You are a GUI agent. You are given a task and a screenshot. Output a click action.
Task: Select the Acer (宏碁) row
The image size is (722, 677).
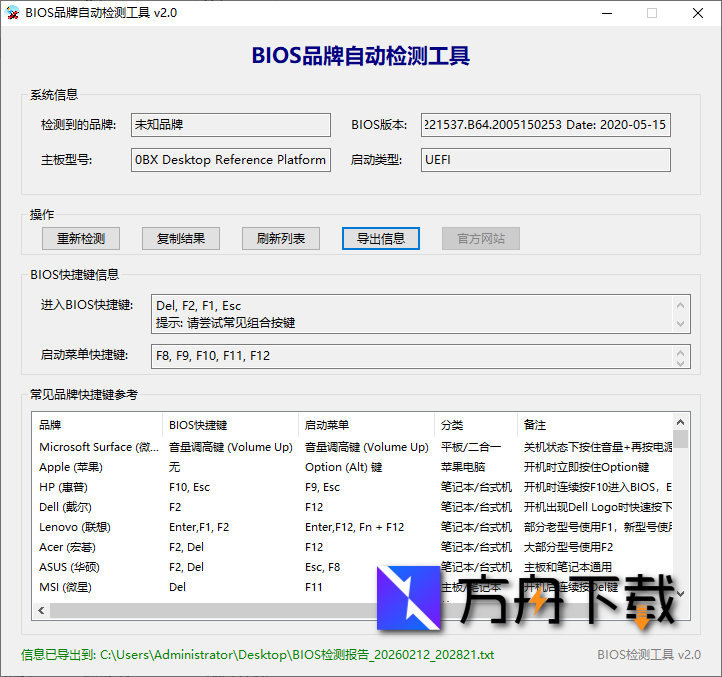(352, 547)
